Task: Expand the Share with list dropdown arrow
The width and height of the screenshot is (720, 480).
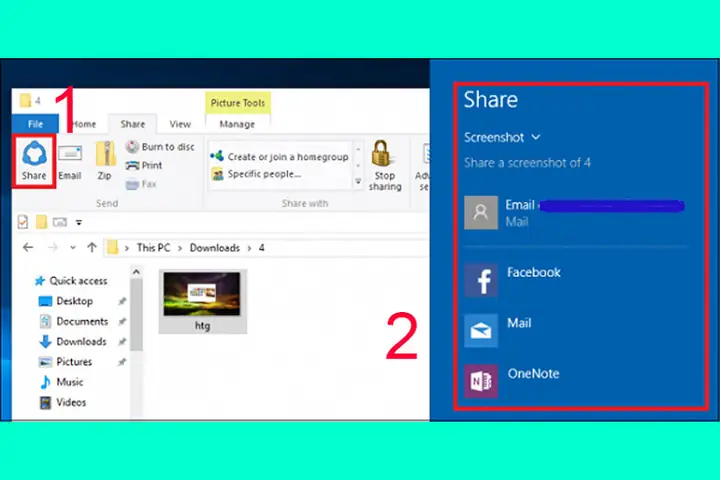Action: 358,182
